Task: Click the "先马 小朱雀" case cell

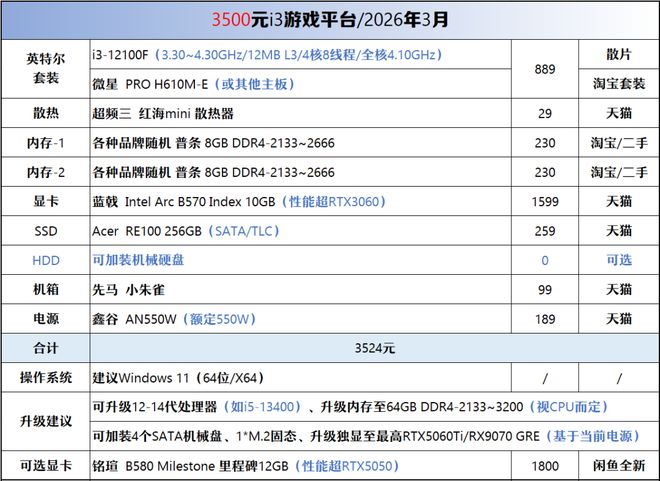Action: pos(301,290)
